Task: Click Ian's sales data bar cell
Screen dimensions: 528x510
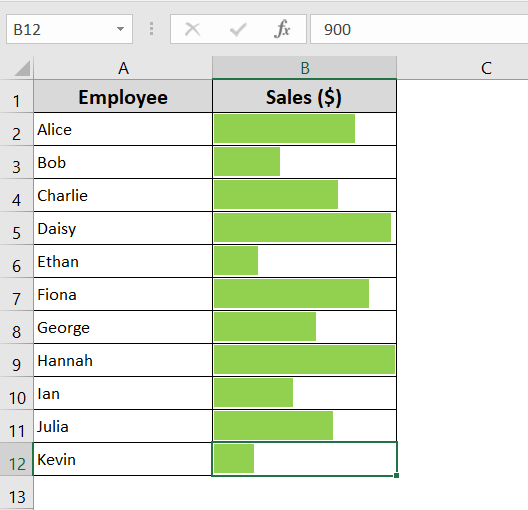Action: (304, 393)
